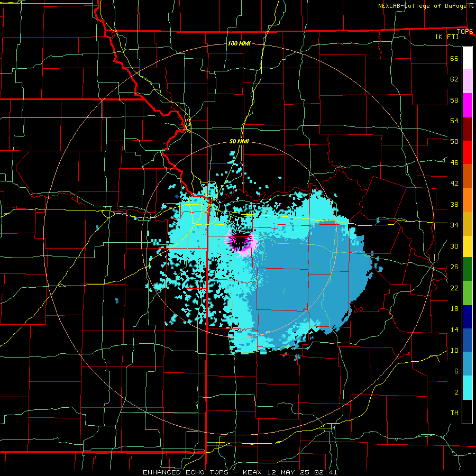Click the dark green swatch near 26
Viewport: 476px width, 476px height.
467,269
